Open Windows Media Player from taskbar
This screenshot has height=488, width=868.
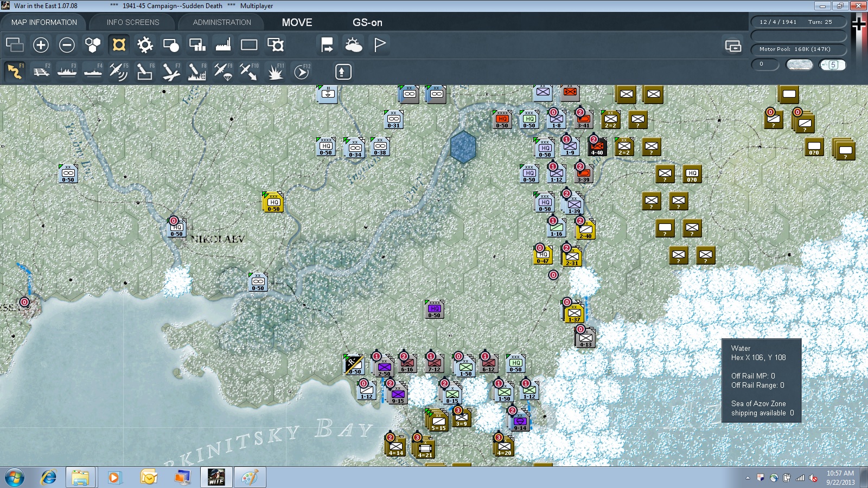tap(114, 478)
